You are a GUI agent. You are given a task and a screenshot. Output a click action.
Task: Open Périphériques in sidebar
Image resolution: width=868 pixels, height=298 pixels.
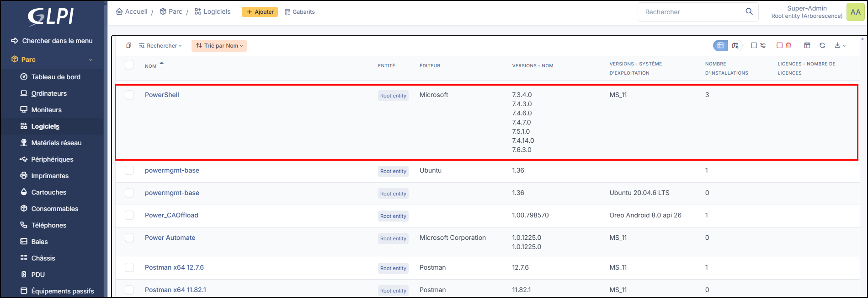[x=52, y=159]
